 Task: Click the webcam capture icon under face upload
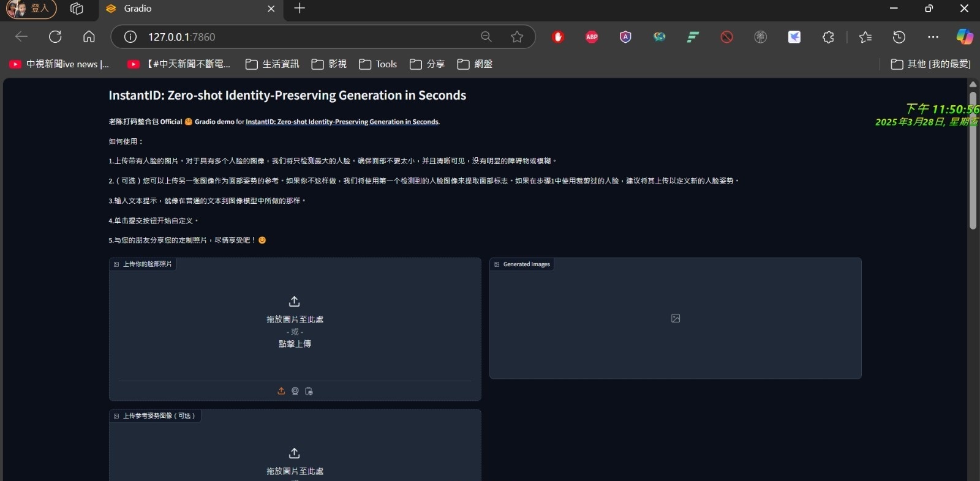295,391
